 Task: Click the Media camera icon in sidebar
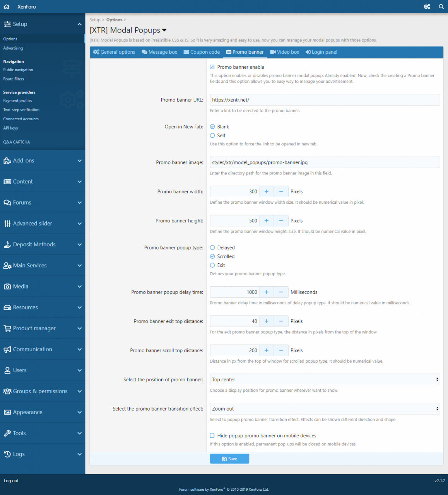7,287
